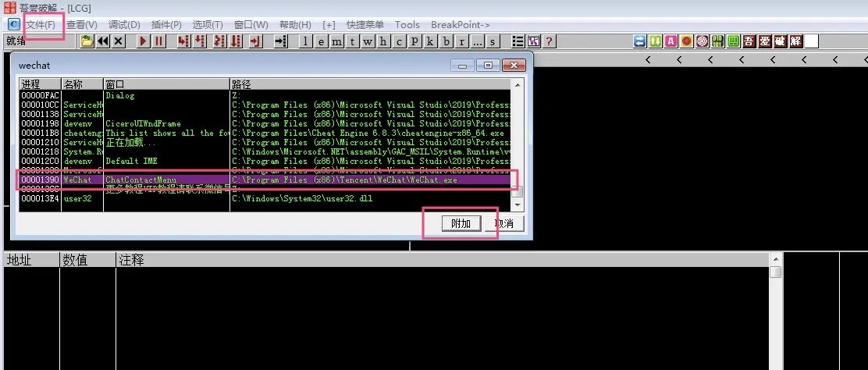
Task: Open the 调试(D) menu
Action: point(124,25)
